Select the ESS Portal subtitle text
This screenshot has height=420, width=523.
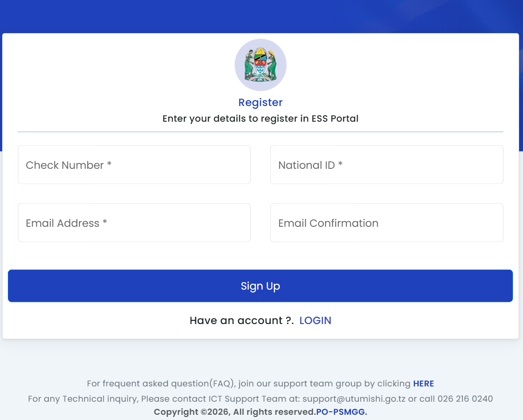261,119
